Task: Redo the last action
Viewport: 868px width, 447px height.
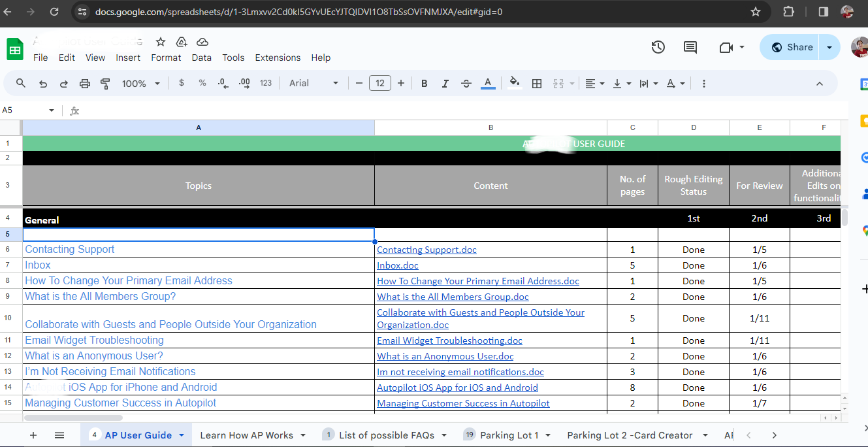Action: coord(64,84)
